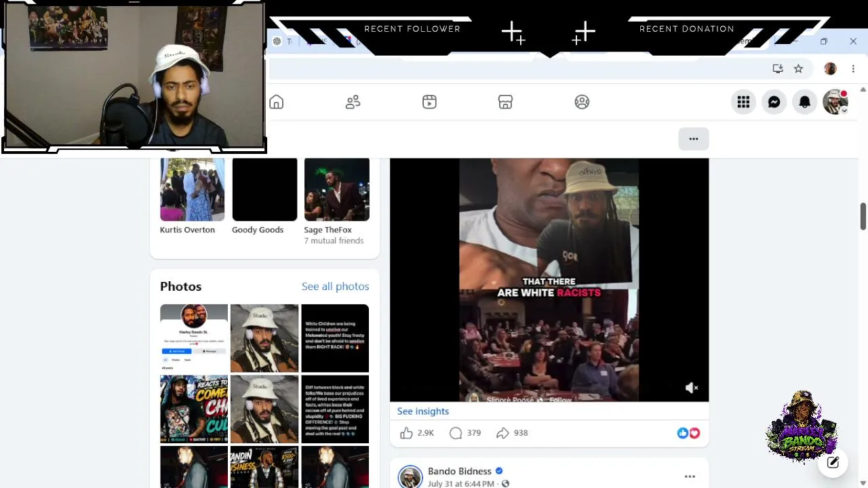Click the Goody Goods name
The width and height of the screenshot is (868, 488).
coord(258,230)
